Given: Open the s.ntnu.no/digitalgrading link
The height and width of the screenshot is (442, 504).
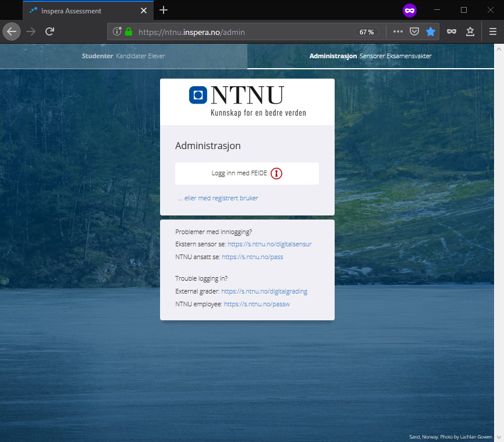Looking at the screenshot, I should [x=264, y=291].
